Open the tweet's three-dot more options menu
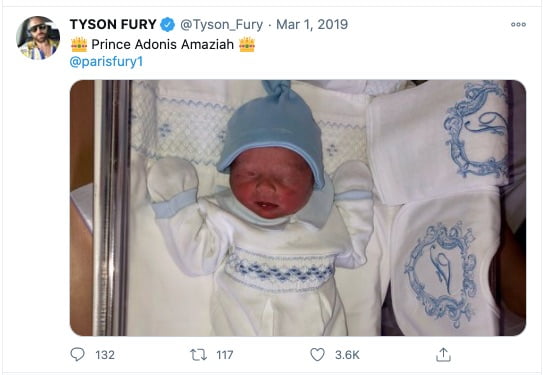 pyautogui.click(x=518, y=25)
